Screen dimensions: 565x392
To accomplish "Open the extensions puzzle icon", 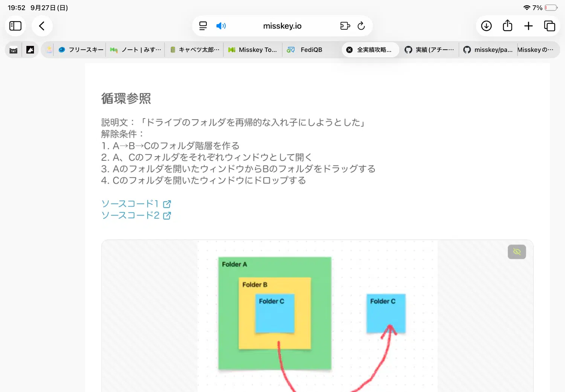I will (345, 26).
